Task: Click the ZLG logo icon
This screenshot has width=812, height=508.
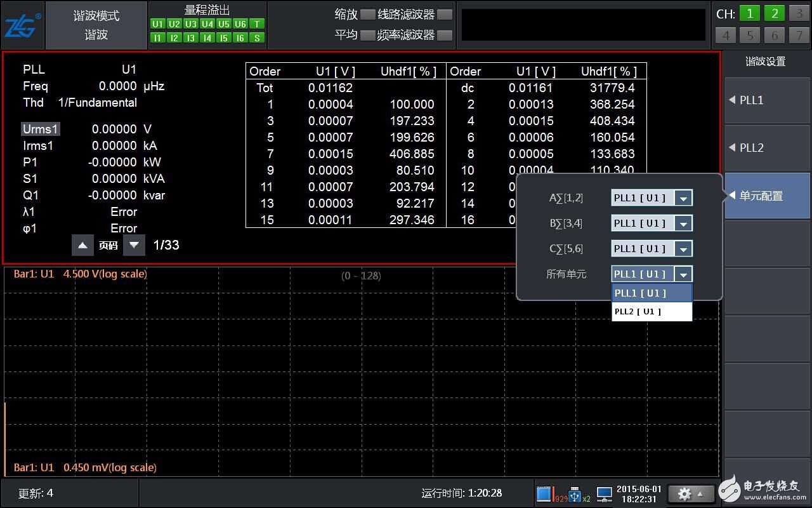Action: [23, 25]
